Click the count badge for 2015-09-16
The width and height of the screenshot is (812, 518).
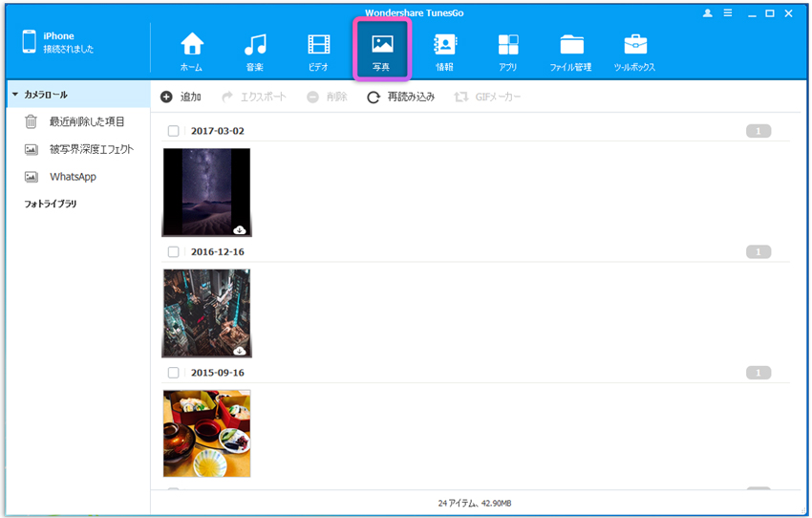pyautogui.click(x=759, y=373)
